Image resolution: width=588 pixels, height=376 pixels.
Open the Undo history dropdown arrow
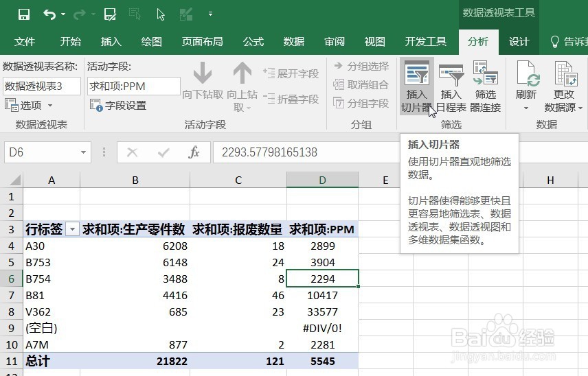63,14
